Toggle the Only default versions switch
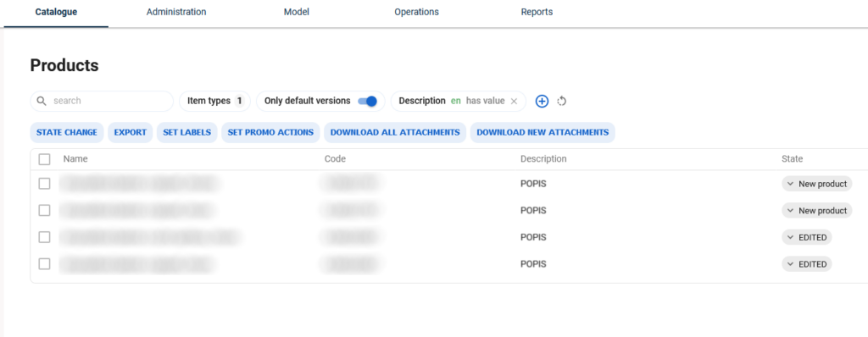The width and height of the screenshot is (868, 337). [x=368, y=102]
